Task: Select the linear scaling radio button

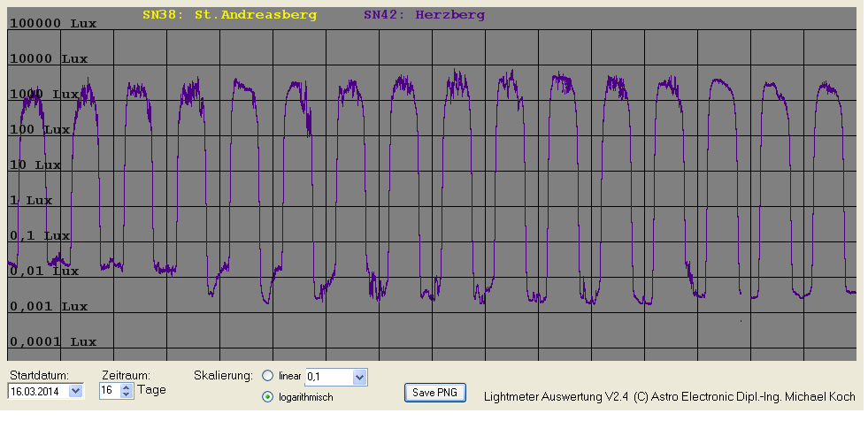Action: coord(268,376)
